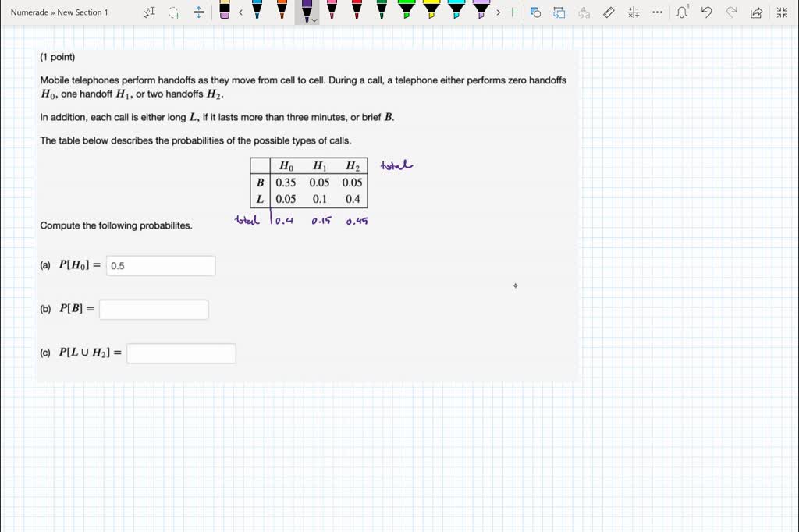Open the Numerade » New Section 1 breadcrumb

point(59,12)
